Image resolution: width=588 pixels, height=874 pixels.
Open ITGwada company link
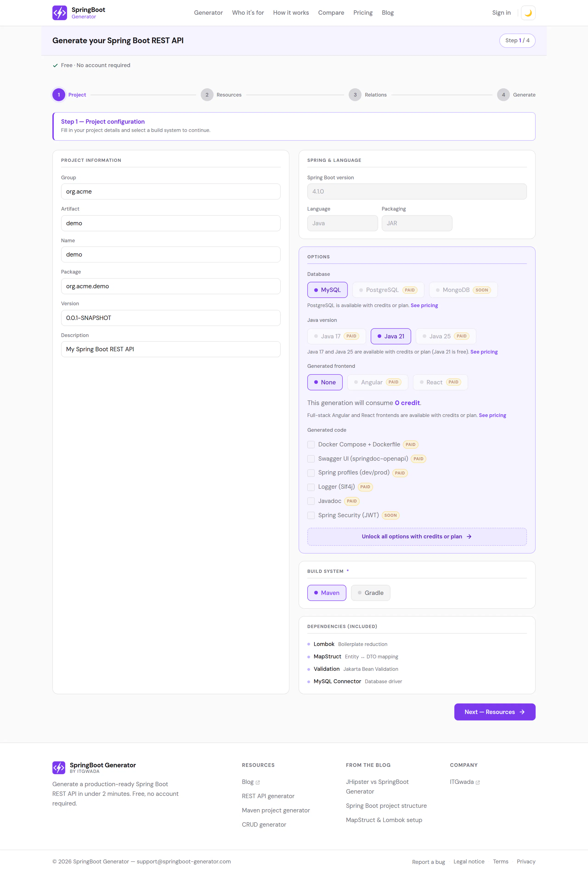pos(465,782)
